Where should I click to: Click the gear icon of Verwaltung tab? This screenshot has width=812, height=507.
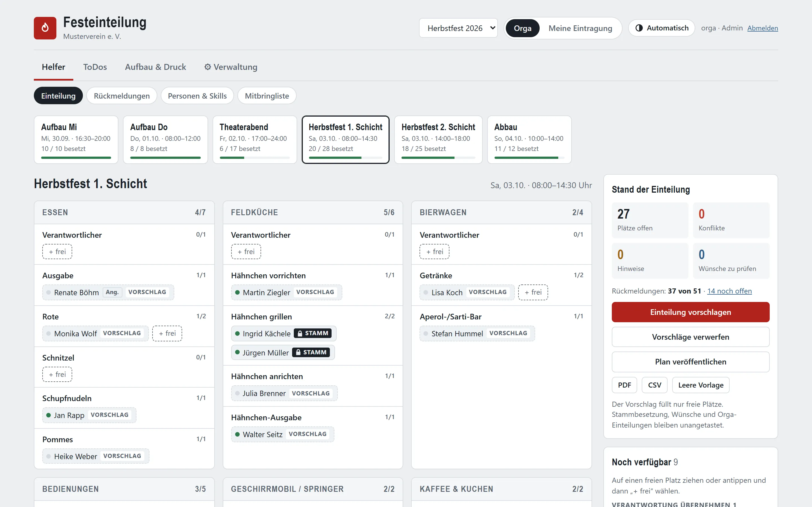pos(208,67)
